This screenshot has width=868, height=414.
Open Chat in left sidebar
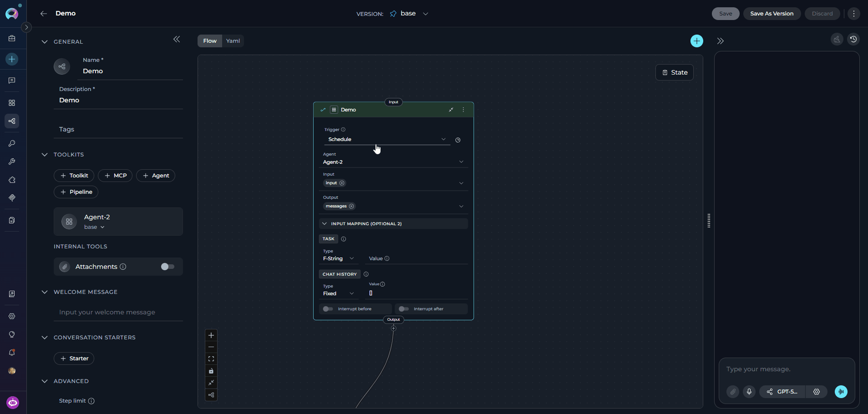coord(12,81)
